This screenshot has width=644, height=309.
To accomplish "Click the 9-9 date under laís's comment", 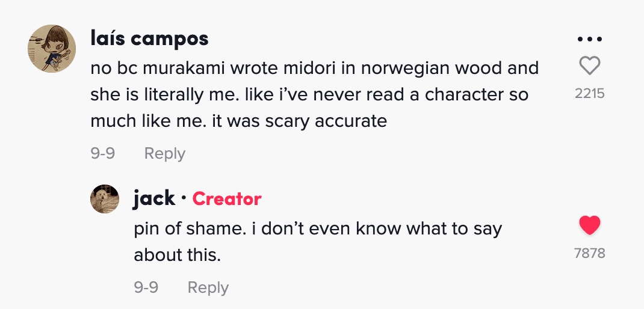I will coord(102,153).
